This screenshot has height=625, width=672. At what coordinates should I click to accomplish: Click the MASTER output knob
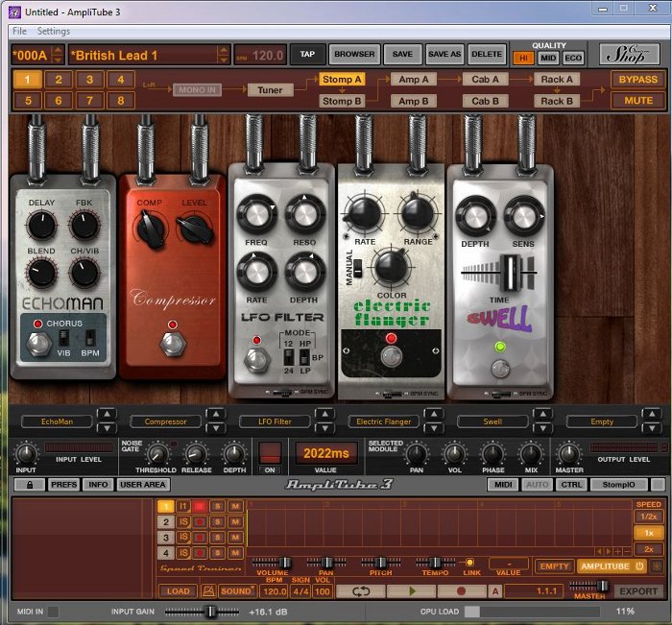tap(568, 453)
